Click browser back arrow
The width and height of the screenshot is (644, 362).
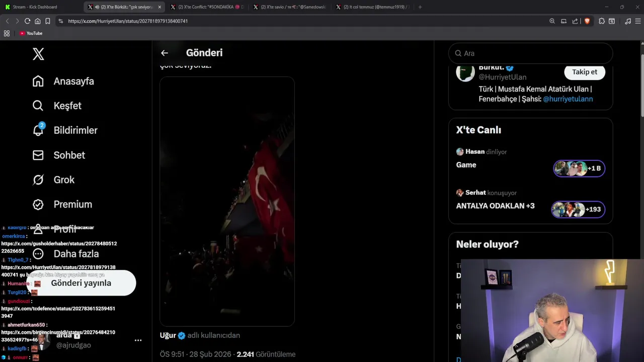point(7,21)
